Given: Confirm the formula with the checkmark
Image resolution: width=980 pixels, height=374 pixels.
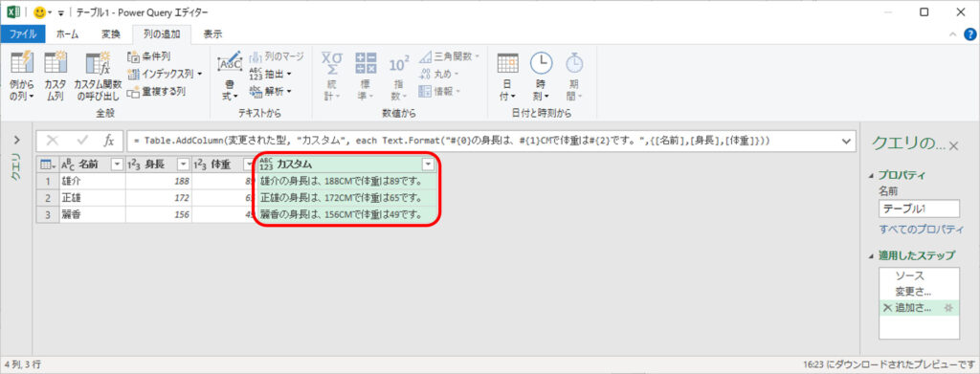Looking at the screenshot, I should click(x=82, y=141).
